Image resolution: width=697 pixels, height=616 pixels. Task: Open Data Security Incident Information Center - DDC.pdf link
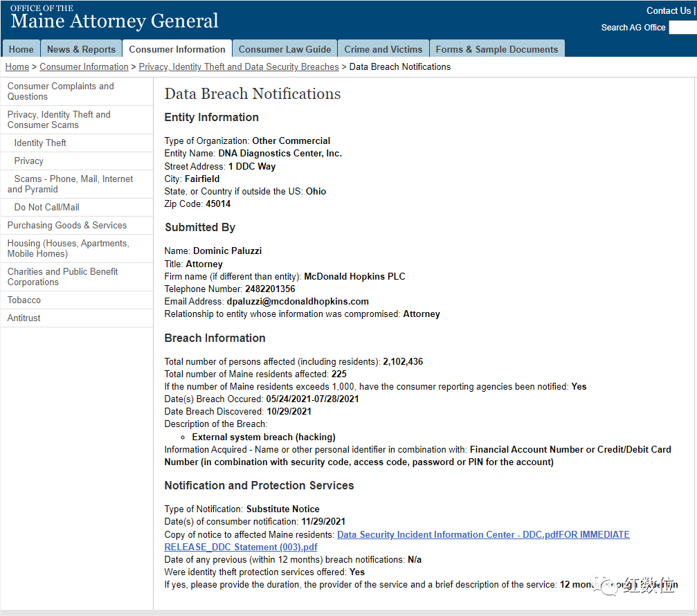[448, 534]
